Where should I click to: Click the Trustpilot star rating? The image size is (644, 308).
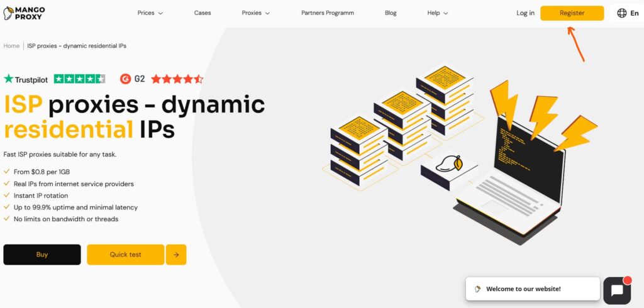pyautogui.click(x=79, y=79)
